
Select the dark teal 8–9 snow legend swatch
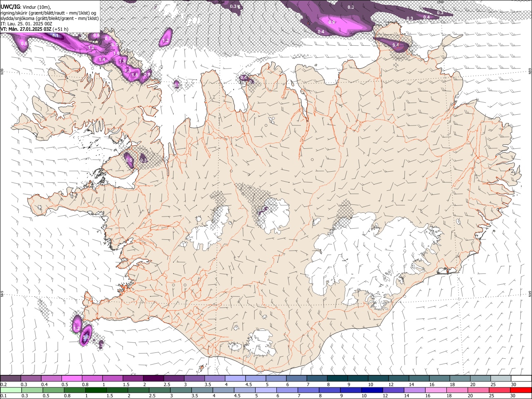tap(337, 378)
